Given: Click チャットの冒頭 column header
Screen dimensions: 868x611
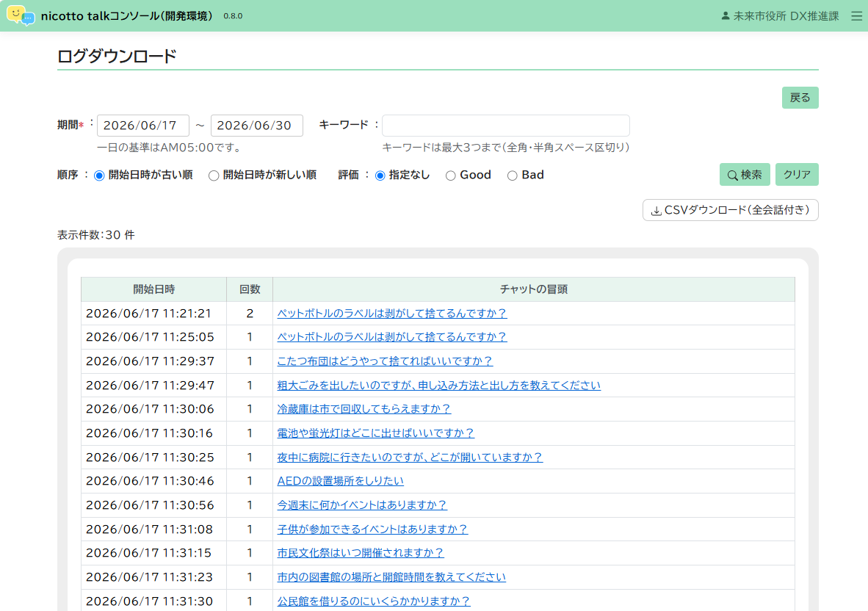Looking at the screenshot, I should pos(534,289).
